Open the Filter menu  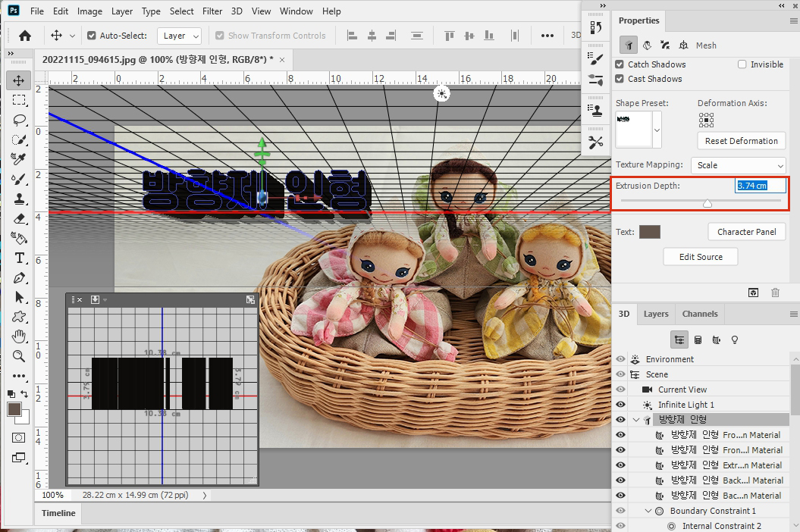(212, 11)
